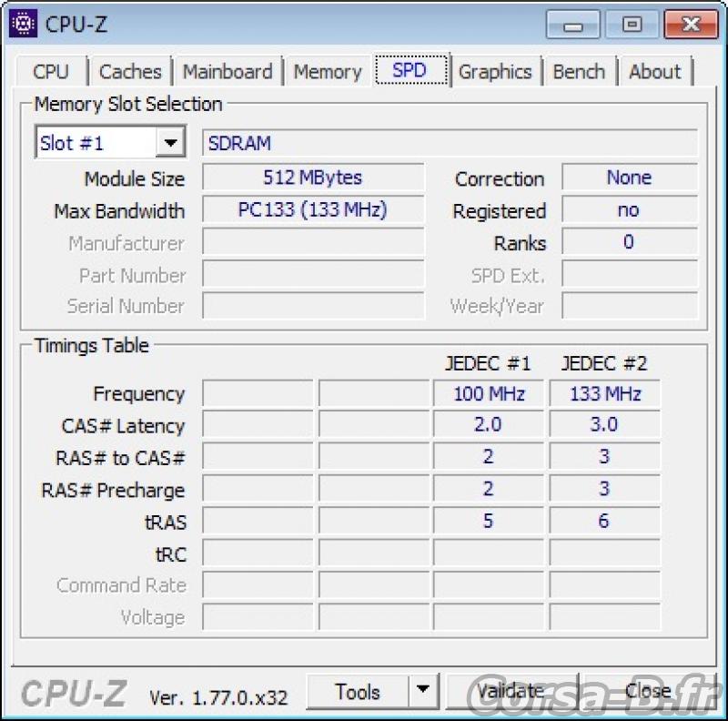Screen dimensions: 728x721
Task: Click the 133 MHz frequency cell
Action: pos(604,394)
